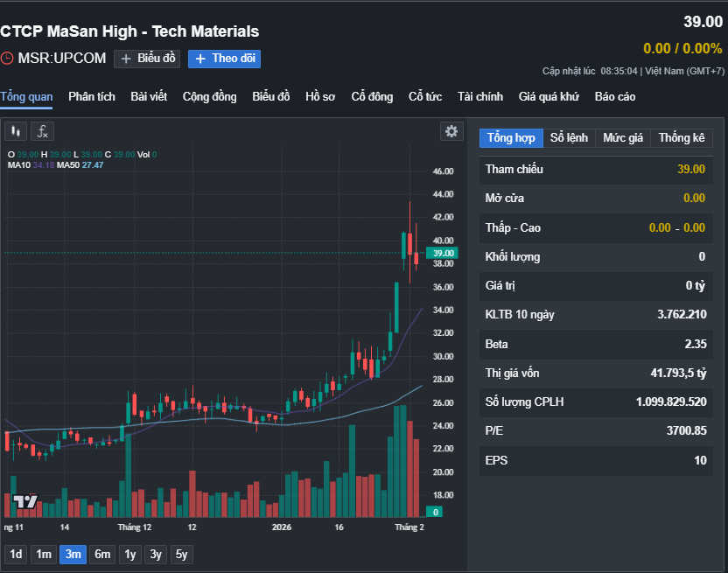Open the Phân tích tab
Image resolution: width=728 pixels, height=573 pixels.
point(92,96)
